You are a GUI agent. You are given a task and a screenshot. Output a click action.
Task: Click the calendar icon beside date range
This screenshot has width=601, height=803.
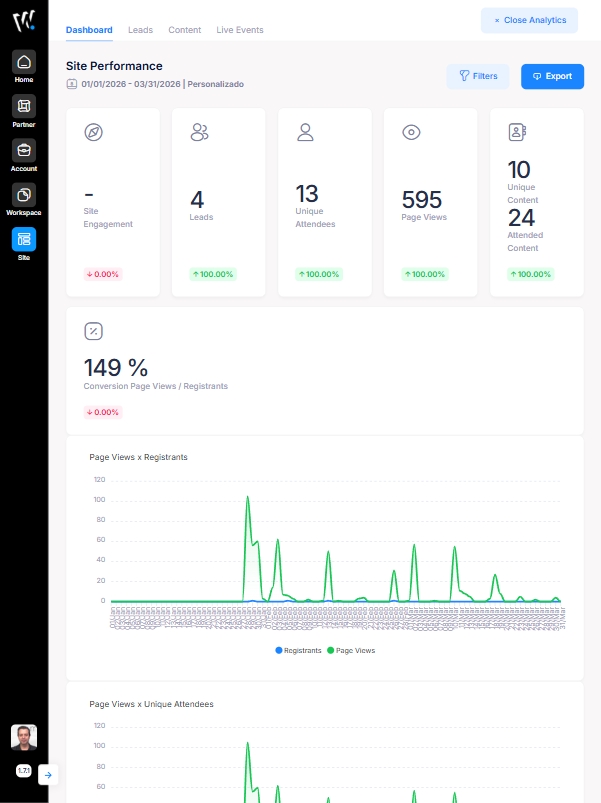pos(72,84)
